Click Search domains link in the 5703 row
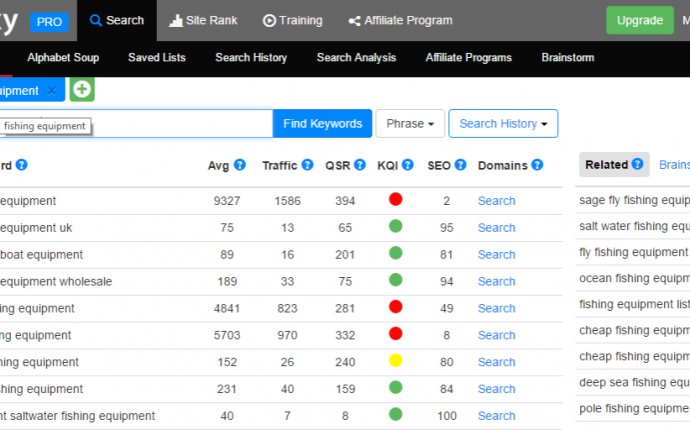690x430 pixels. pyautogui.click(x=496, y=335)
